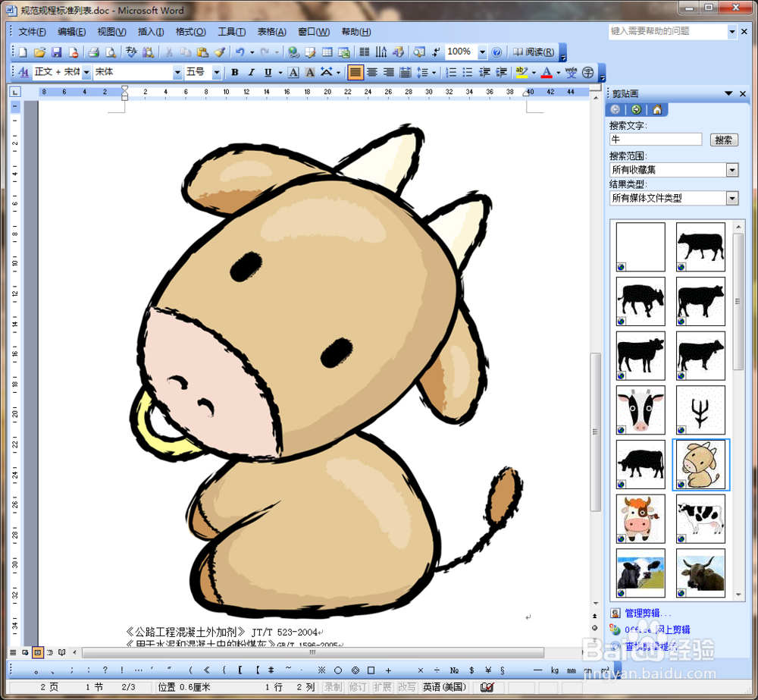Toggle underline formatting
The image size is (758, 700).
268,72
